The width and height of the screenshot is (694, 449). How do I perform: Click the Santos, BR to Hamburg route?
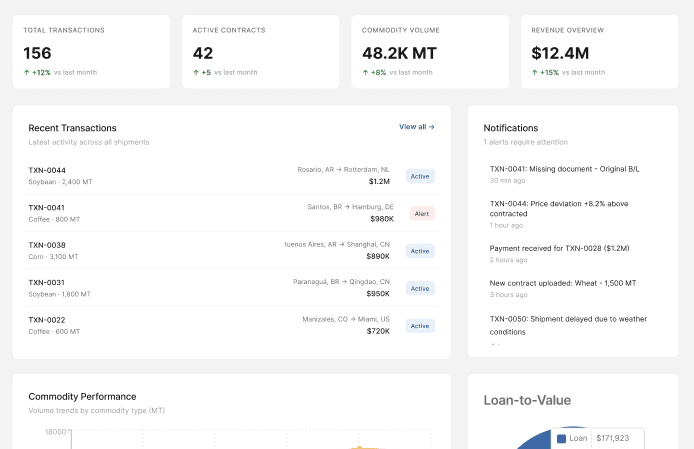point(351,207)
